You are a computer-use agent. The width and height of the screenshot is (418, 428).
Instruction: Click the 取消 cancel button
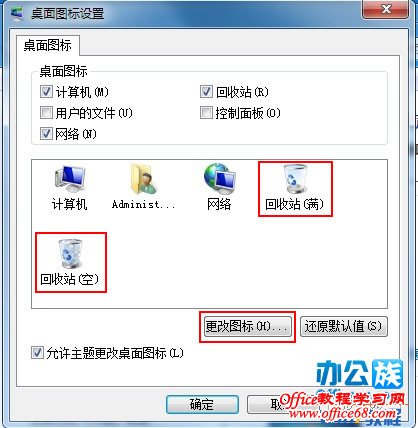click(x=267, y=404)
